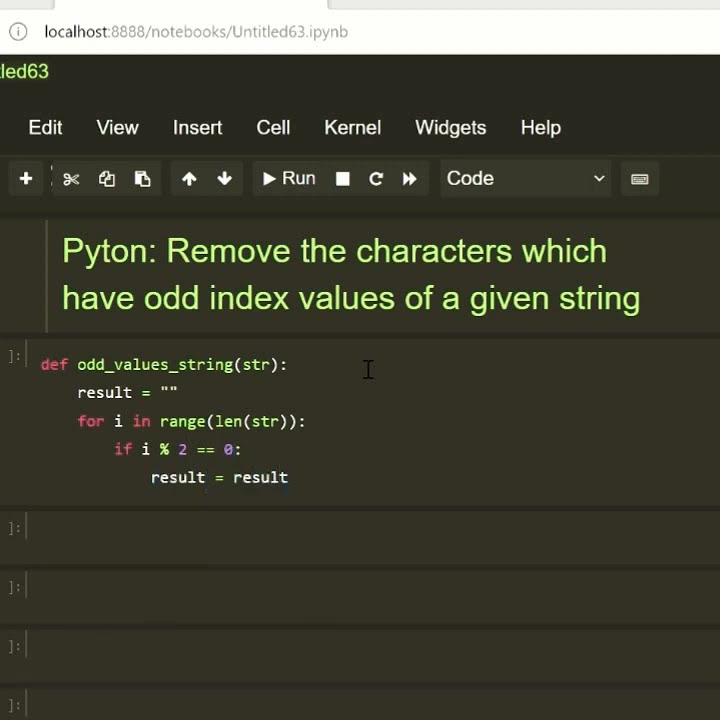Interrupt the kernel stop icon
Viewport: 720px width, 720px height.
pyautogui.click(x=343, y=179)
